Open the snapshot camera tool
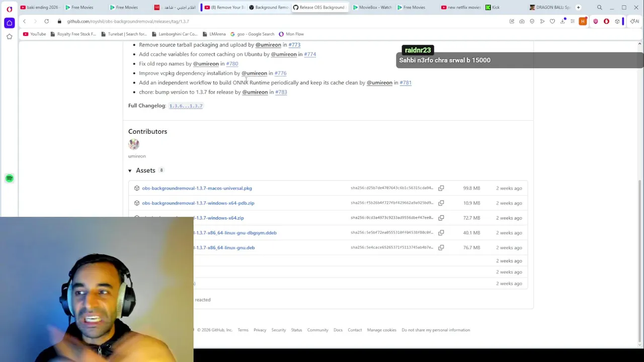Screen dimensions: 644x362 (522, 21)
